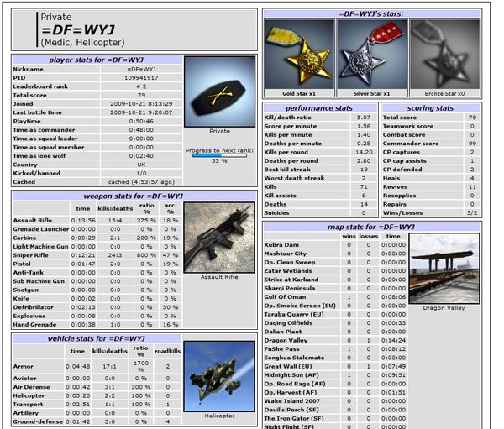Click the map stats section header
The height and width of the screenshot is (429, 504).
(371, 227)
